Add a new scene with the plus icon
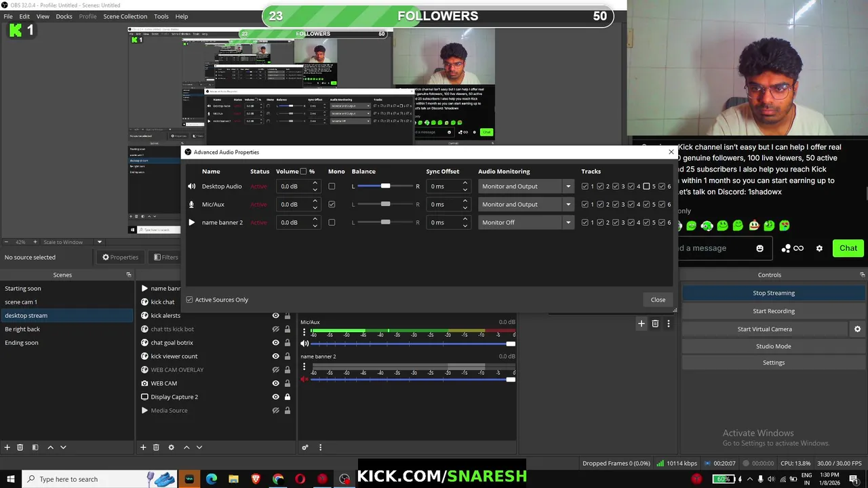Viewport: 868px width, 488px height. tap(7, 447)
